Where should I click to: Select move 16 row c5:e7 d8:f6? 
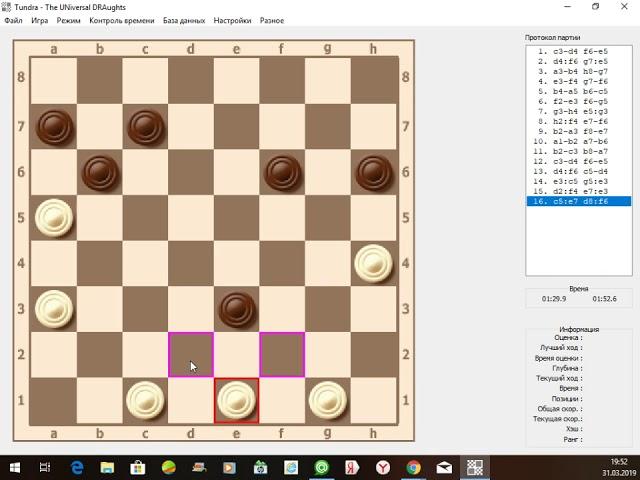579,201
